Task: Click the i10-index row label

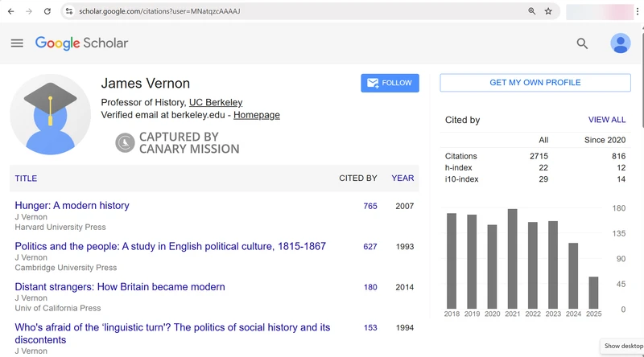Action: [x=461, y=179]
